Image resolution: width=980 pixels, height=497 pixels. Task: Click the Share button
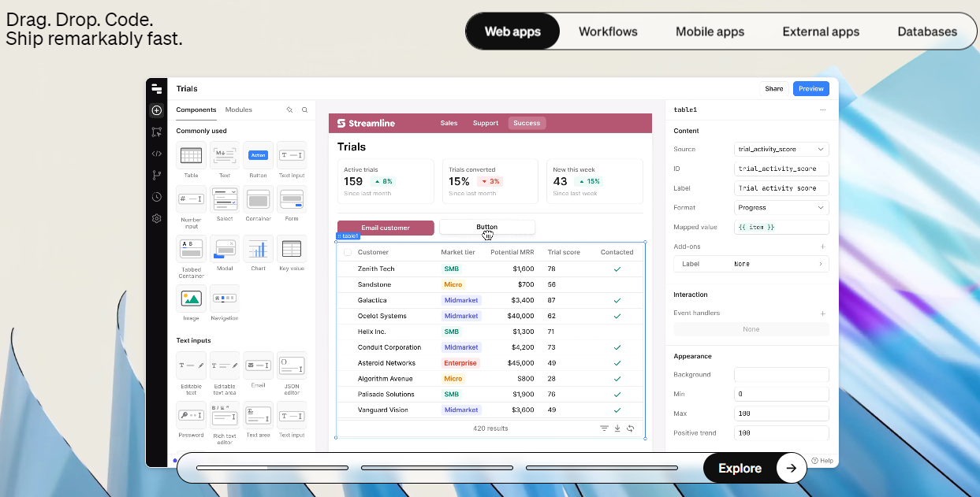coord(774,89)
